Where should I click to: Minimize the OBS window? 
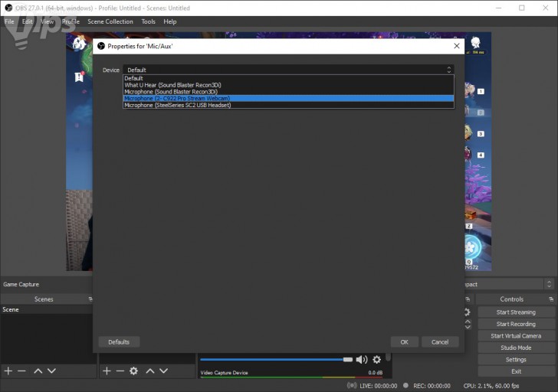[x=498, y=8]
